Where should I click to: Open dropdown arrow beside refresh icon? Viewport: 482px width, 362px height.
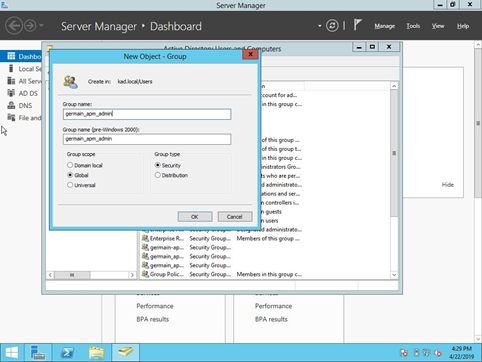click(319, 26)
